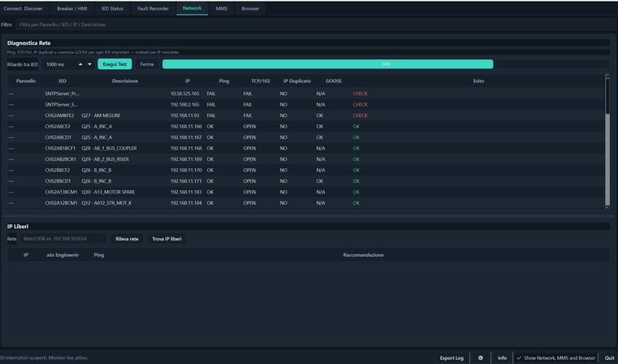Viewport: 618px width, 364px height.
Task: Sort by the GOOSE column header
Action: pos(333,81)
